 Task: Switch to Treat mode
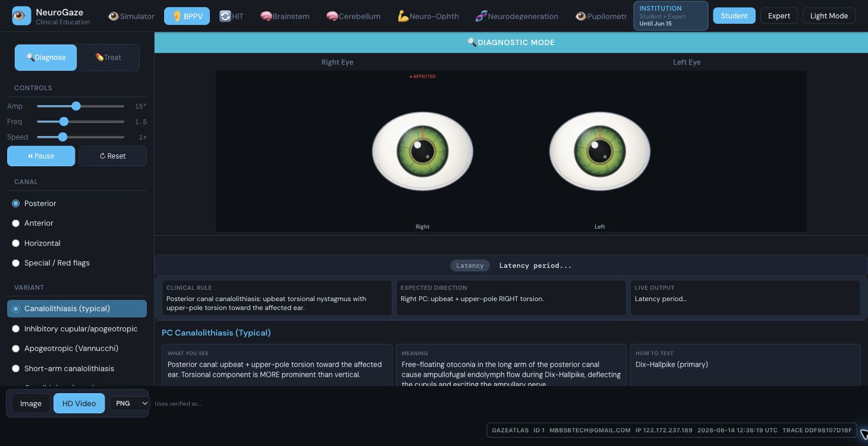point(108,58)
